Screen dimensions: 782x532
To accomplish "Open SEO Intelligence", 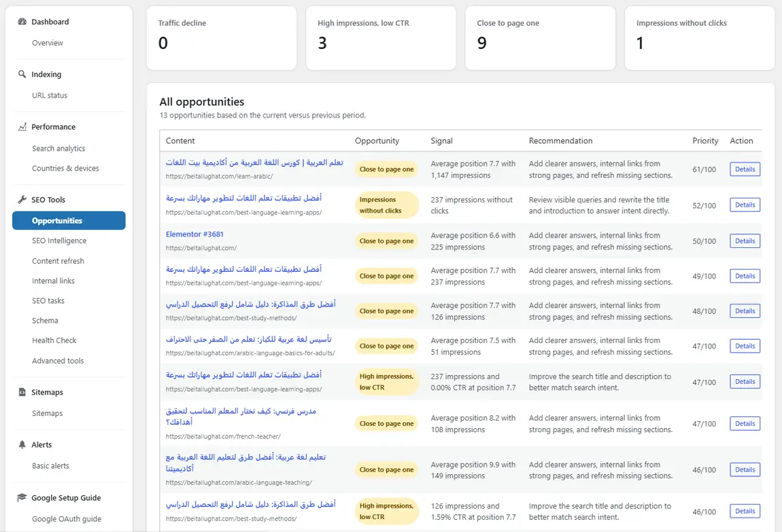I will 59,241.
